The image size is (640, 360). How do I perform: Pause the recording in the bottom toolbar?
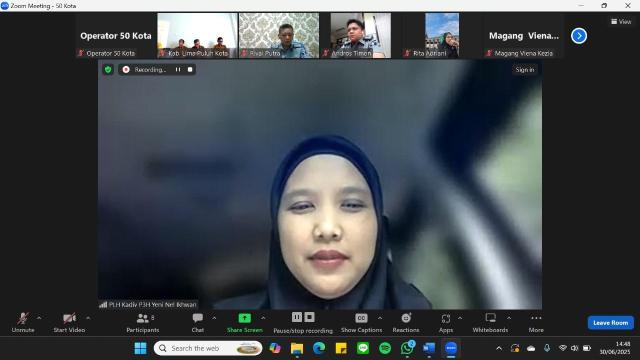pyautogui.click(x=297, y=317)
